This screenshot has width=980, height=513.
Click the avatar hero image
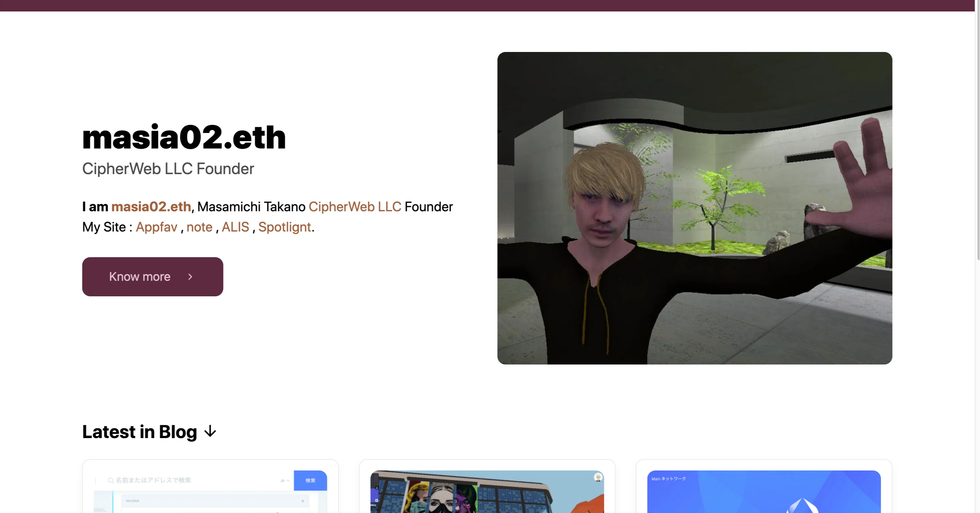(695, 208)
